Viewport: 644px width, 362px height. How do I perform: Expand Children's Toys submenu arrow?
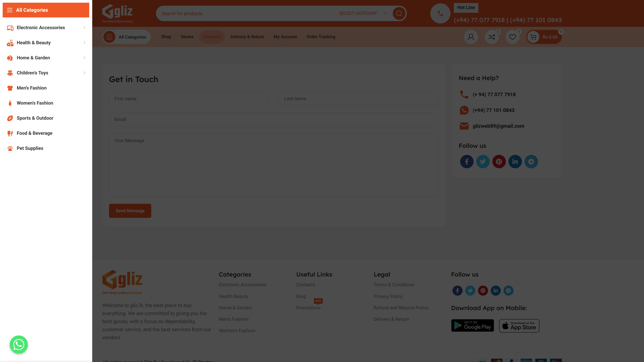tap(84, 73)
